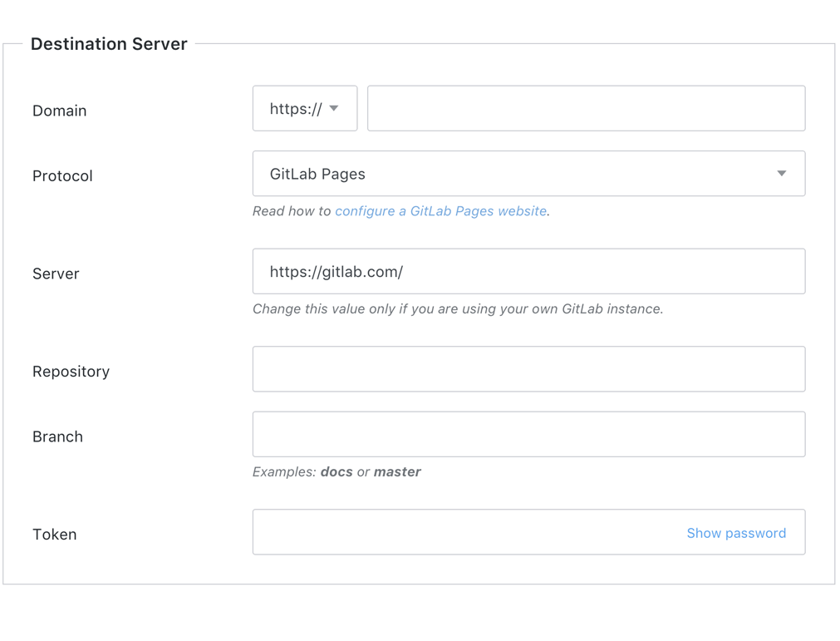Click the hint about your own GitLab instance

coord(457,309)
